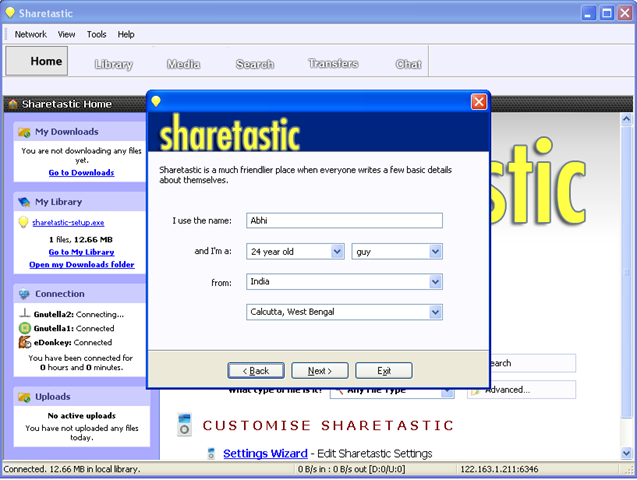Click the Advanced button behind the dialog
This screenshot has width=637, height=480.
[521, 390]
